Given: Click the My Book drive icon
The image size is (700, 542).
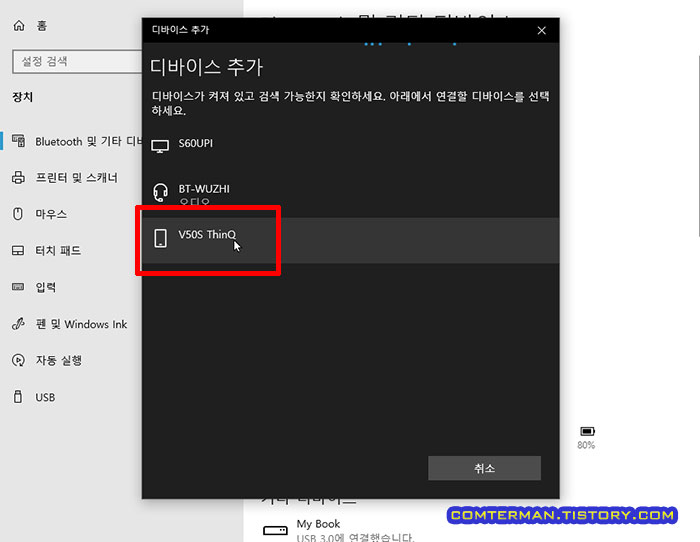Looking at the screenshot, I should click(275, 530).
